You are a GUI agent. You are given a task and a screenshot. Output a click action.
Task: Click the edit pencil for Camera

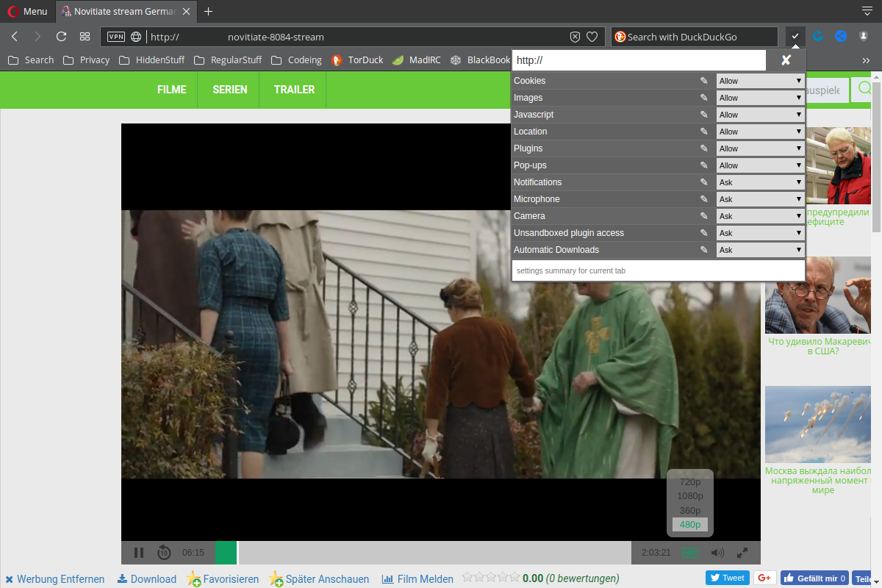(x=704, y=216)
